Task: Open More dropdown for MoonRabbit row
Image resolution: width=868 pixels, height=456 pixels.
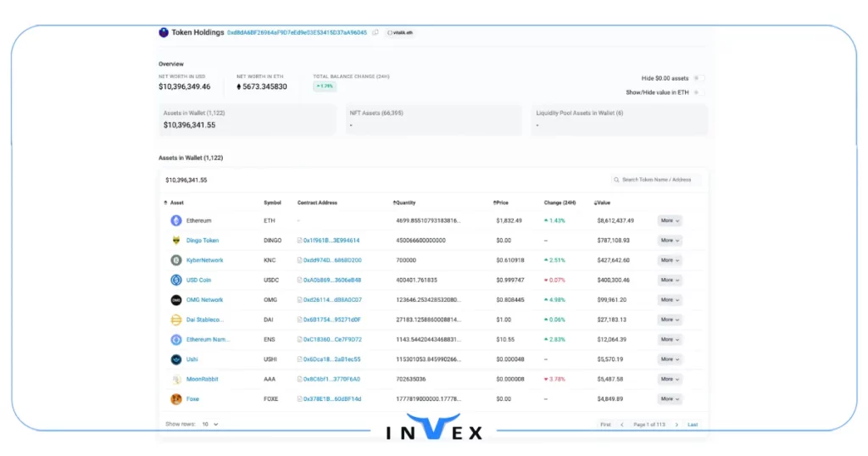Action: [x=670, y=380]
